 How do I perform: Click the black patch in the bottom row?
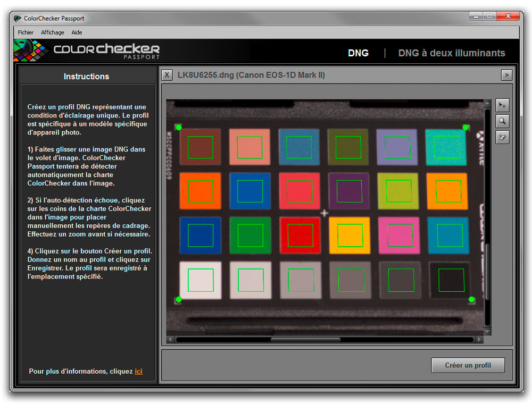450,280
